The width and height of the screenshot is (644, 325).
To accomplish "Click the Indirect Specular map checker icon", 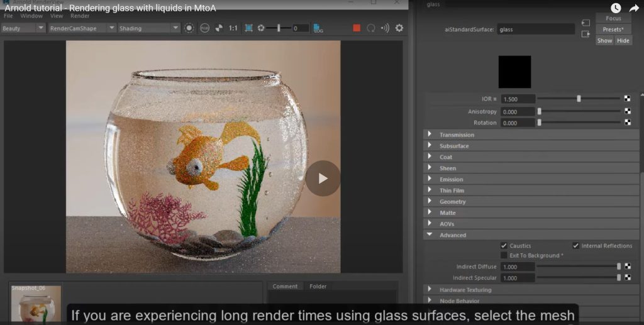I will [x=628, y=277].
